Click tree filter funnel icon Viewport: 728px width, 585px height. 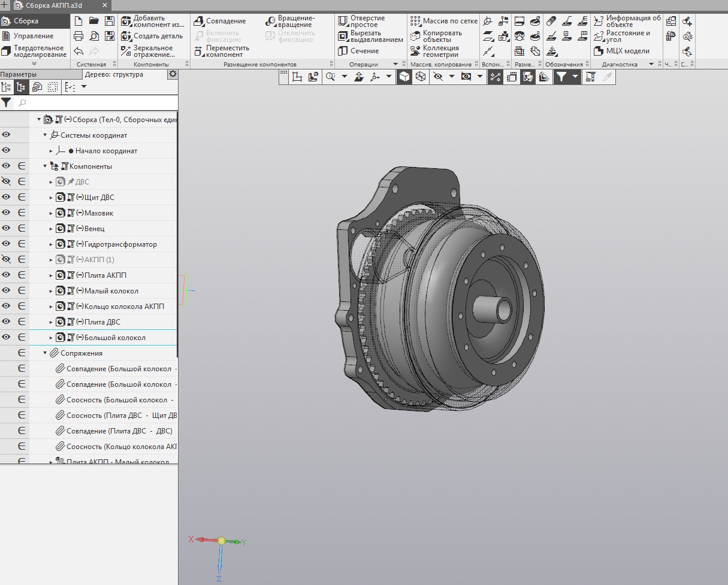tap(6, 102)
